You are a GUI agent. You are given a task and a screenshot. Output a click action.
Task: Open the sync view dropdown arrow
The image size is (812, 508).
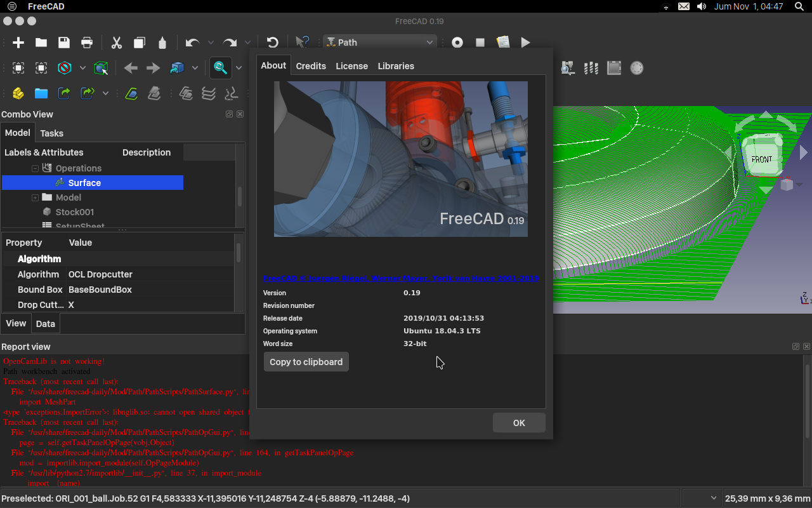(239, 68)
